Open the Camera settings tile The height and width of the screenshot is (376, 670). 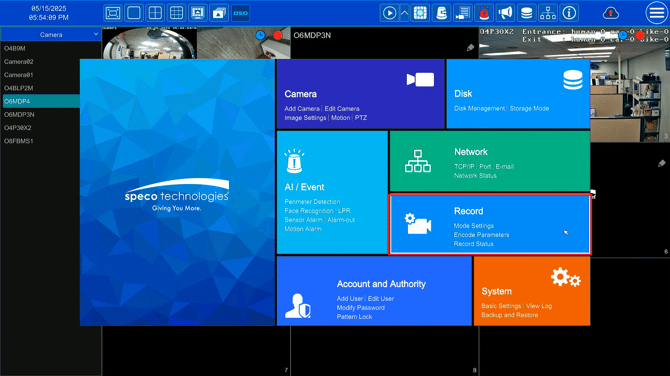tap(361, 94)
